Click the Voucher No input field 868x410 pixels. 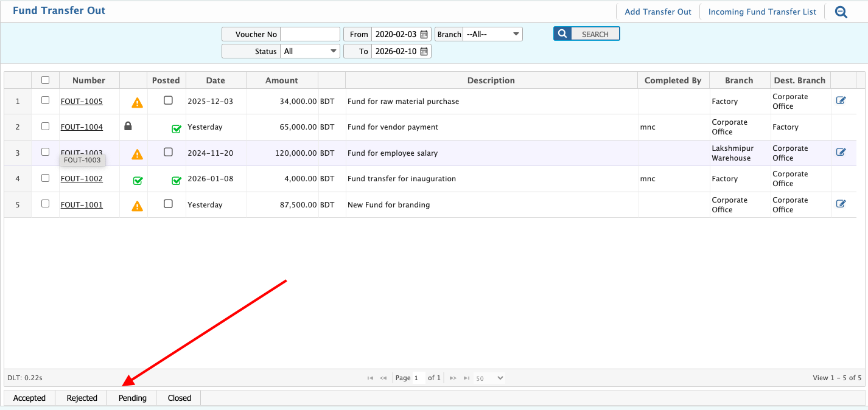click(310, 35)
